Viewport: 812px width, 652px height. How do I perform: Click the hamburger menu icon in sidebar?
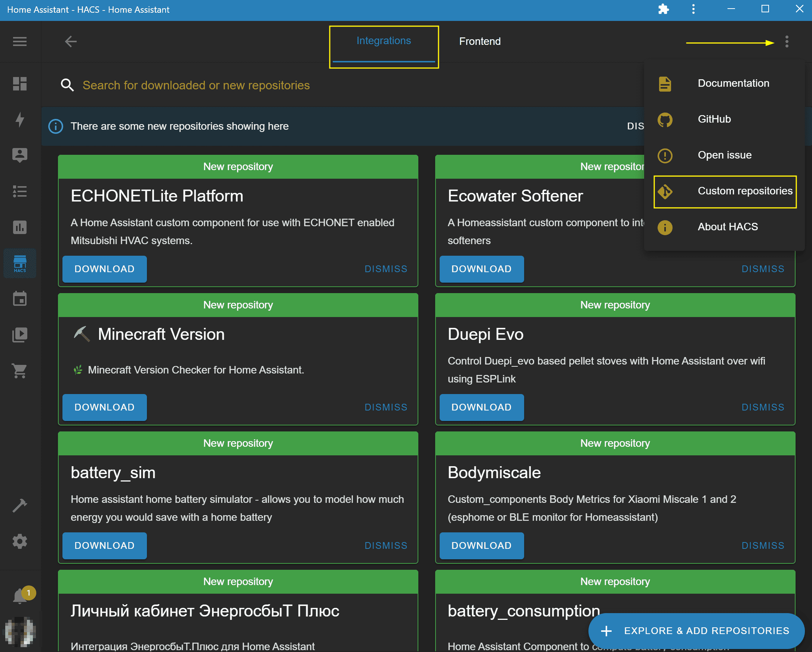[x=19, y=41]
